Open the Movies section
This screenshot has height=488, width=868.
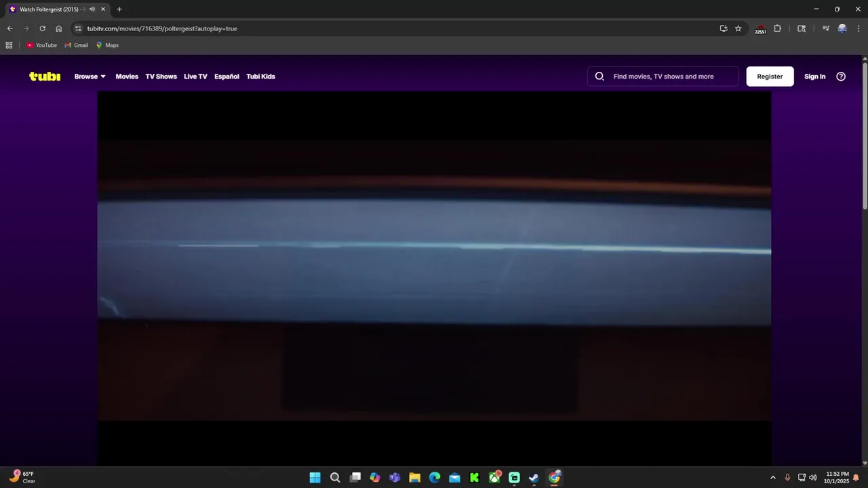pos(127,77)
